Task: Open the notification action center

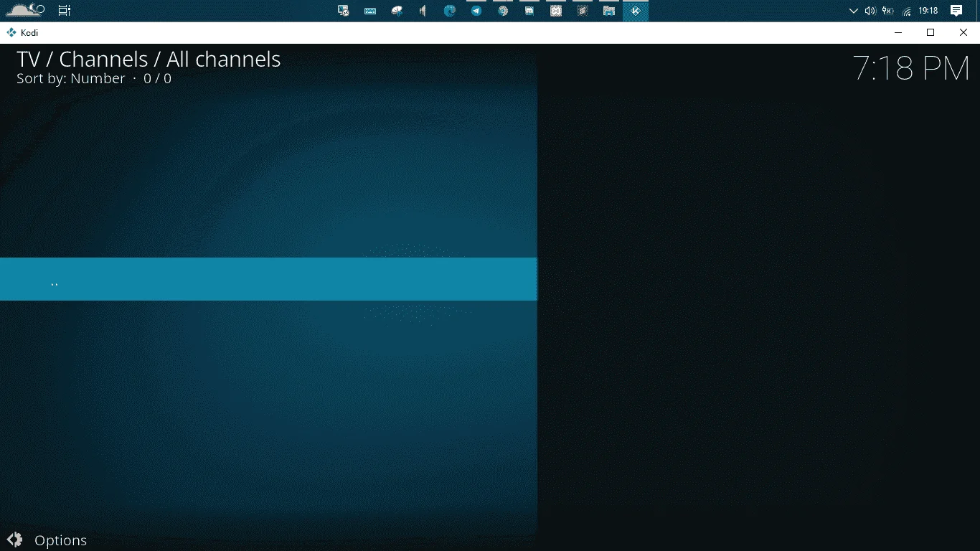Action: [956, 11]
